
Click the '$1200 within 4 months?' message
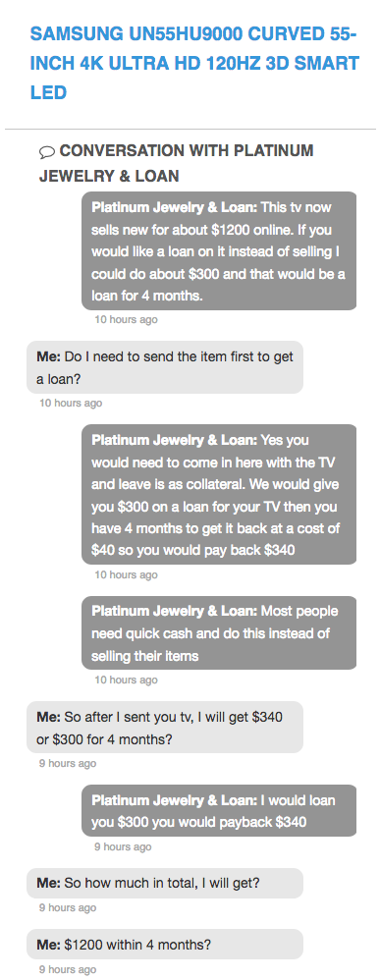pyautogui.click(x=165, y=945)
